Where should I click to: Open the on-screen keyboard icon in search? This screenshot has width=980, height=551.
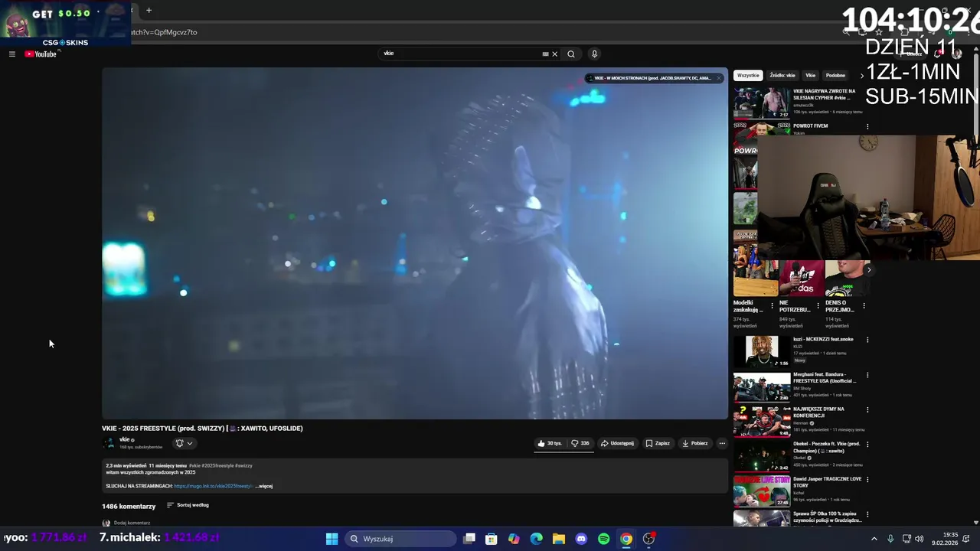545,54
